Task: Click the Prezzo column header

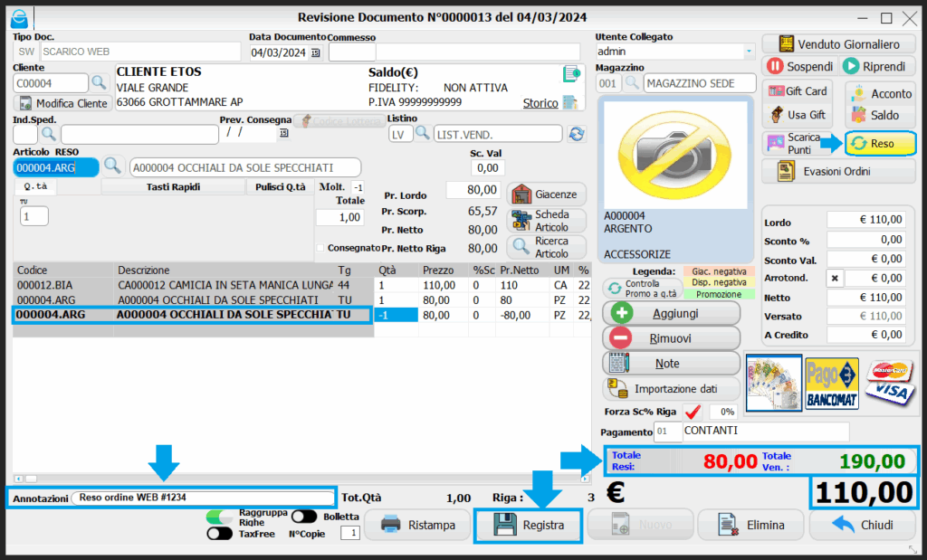Action: 438,270
